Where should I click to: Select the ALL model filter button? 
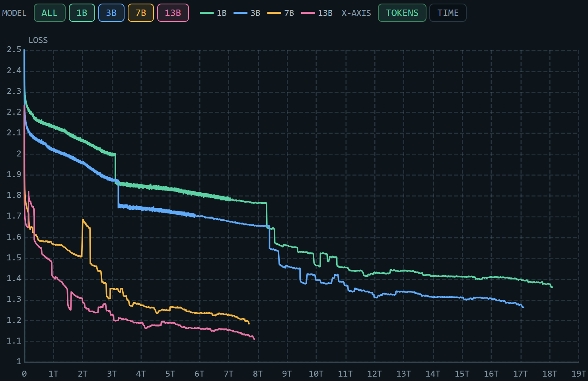[49, 13]
